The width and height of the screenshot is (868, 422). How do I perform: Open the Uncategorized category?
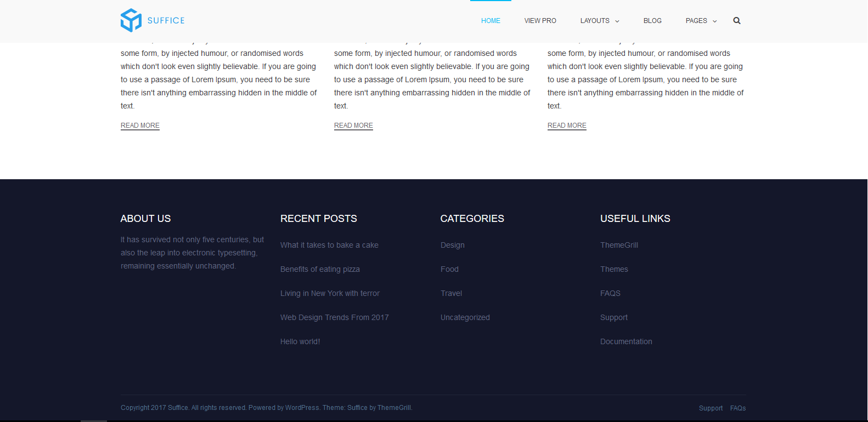[x=465, y=317]
